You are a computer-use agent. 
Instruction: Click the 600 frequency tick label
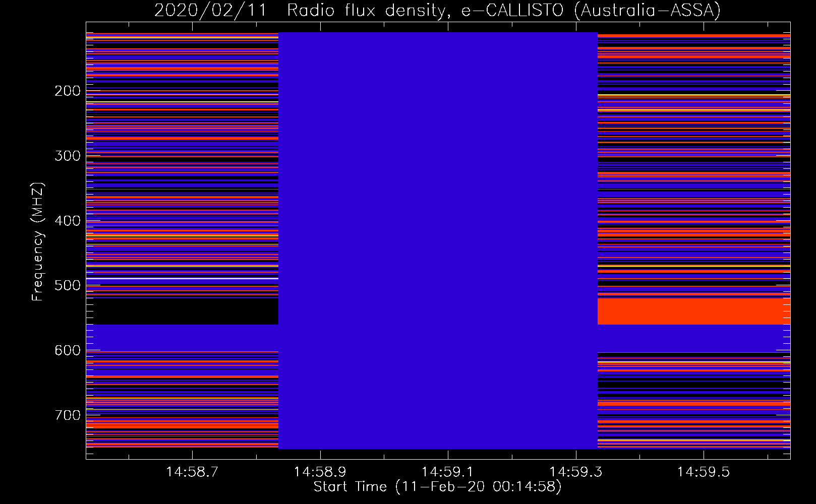pyautogui.click(x=68, y=350)
